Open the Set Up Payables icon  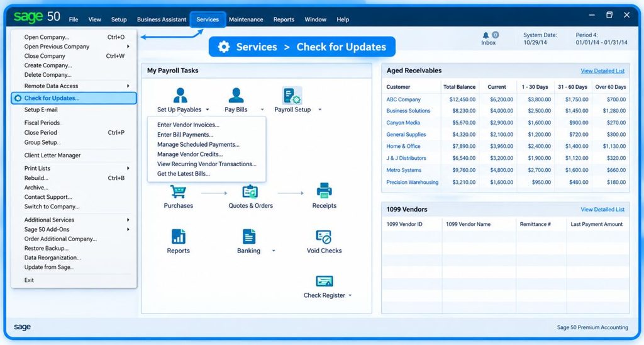click(180, 95)
